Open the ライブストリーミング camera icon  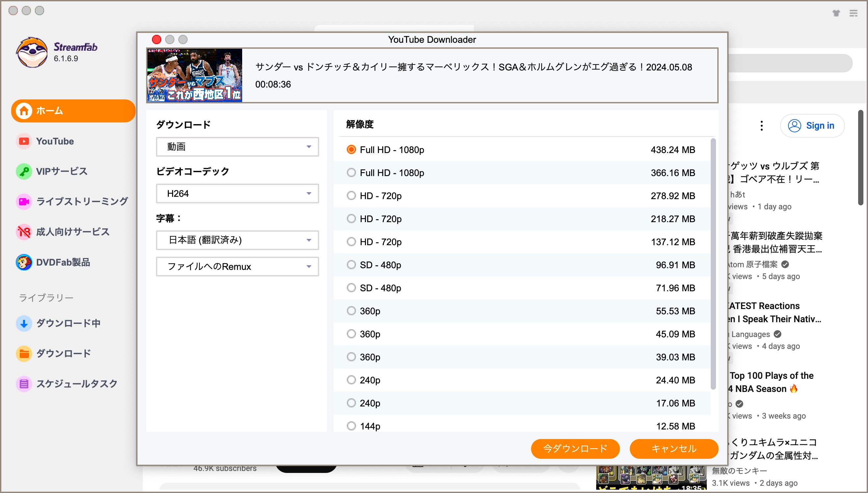click(24, 202)
